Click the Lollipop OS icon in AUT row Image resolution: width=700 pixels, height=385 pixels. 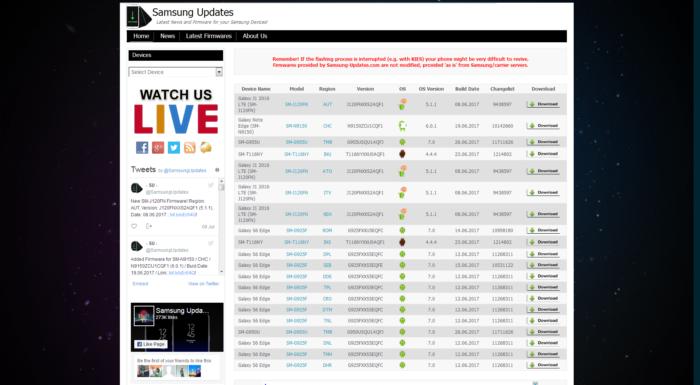[402, 104]
